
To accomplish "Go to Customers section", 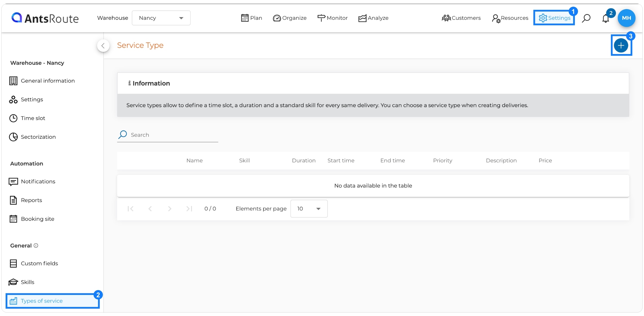I will coord(461,18).
